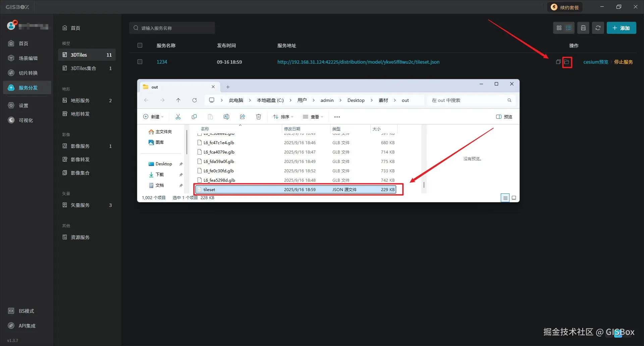Click the search icon in Explorer search box
Image resolution: width=644 pixels, height=346 pixels.
[x=509, y=100]
